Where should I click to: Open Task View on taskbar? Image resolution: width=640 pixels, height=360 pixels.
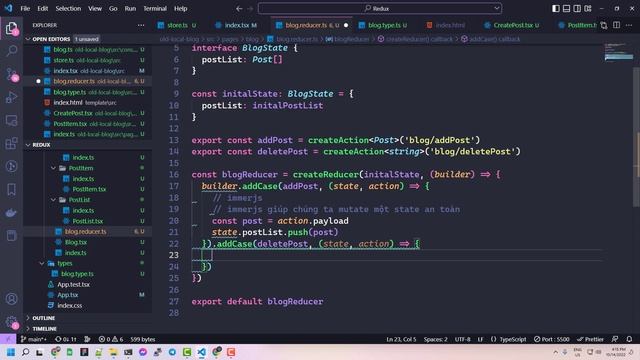(40, 352)
